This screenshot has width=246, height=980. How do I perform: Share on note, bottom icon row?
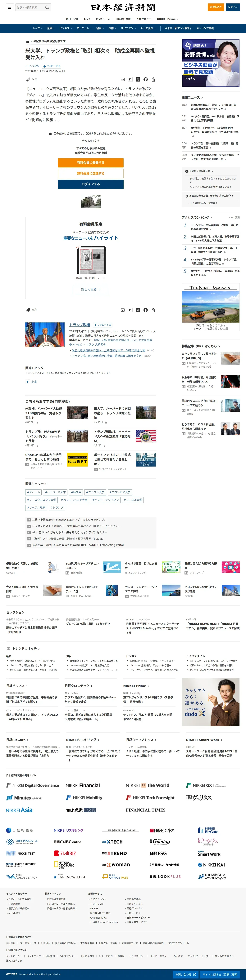tap(130, 310)
